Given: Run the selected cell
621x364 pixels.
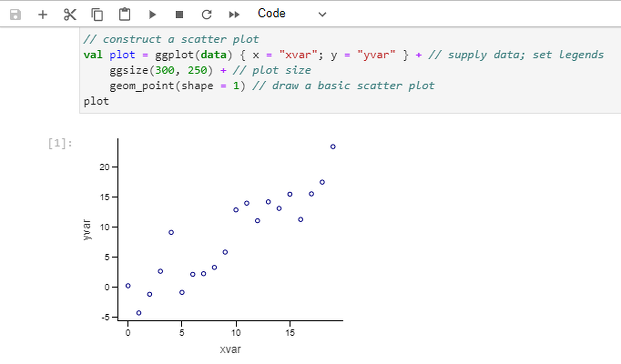Looking at the screenshot, I should pos(153,15).
